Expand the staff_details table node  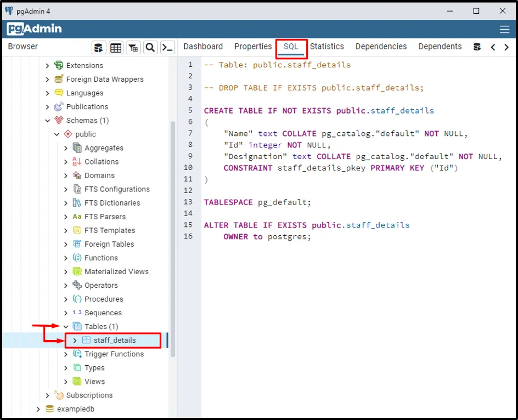(75, 340)
